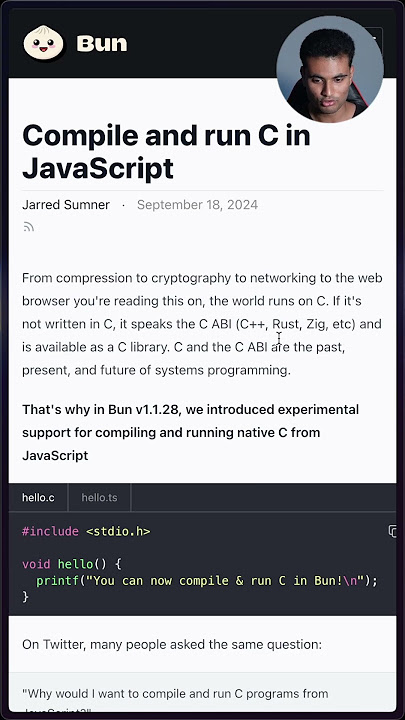The height and width of the screenshot is (720, 405).
Task: Click the Bun mascot logo icon
Action: (x=43, y=43)
